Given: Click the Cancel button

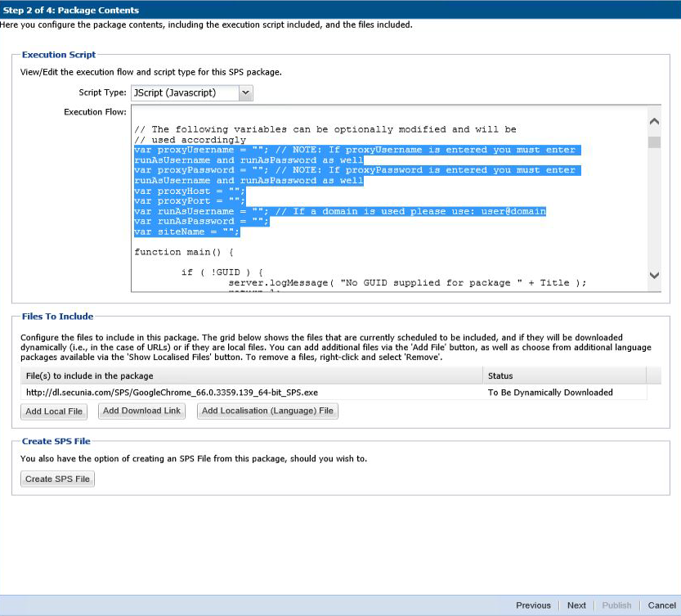Looking at the screenshot, I should pos(661,605).
